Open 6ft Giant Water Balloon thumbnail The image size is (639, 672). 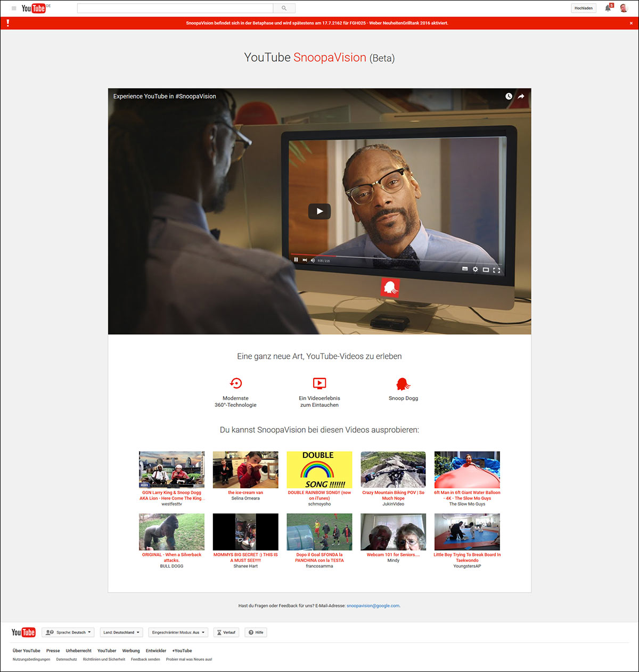pyautogui.click(x=468, y=470)
